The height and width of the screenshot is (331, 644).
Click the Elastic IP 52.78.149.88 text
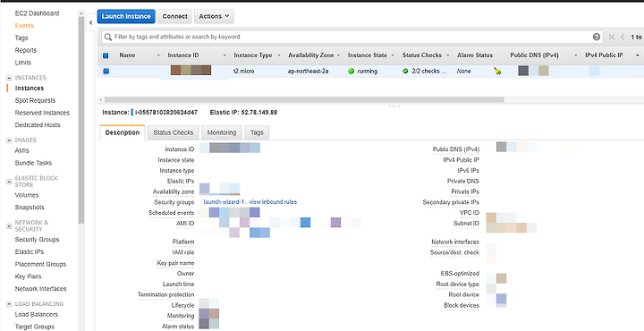click(243, 112)
